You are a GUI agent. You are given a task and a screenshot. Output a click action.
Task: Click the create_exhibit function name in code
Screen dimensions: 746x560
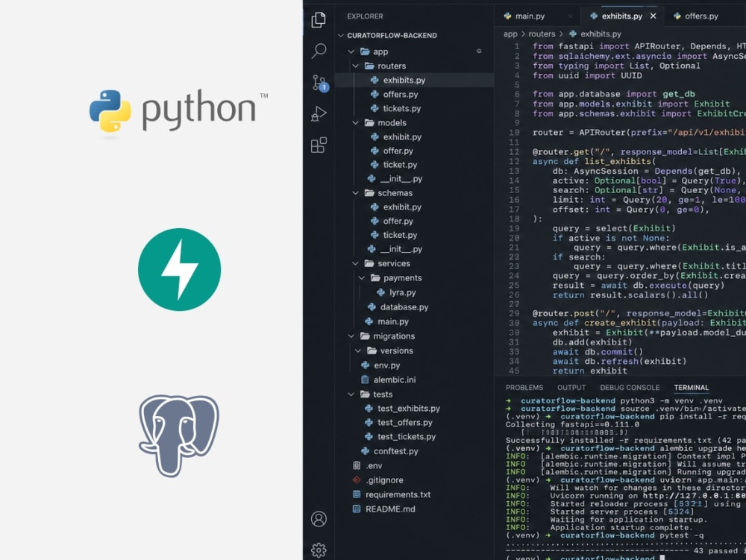(621, 324)
